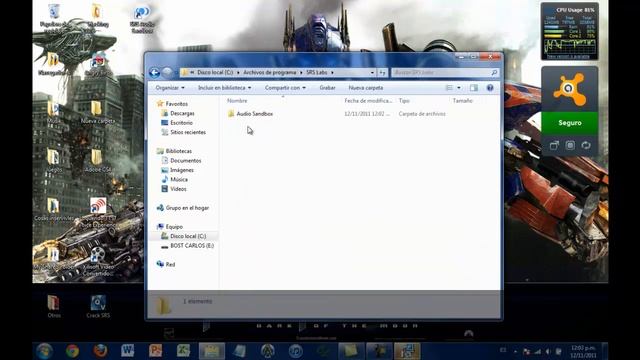The image size is (640, 360).
Task: Click the Disco local (C:) breadcrumb segment
Action: tap(215, 72)
